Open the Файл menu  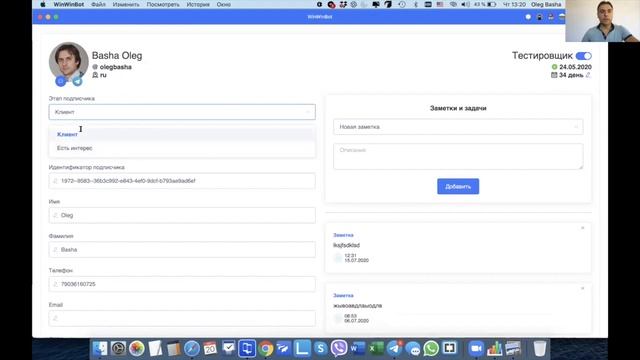[x=98, y=4]
